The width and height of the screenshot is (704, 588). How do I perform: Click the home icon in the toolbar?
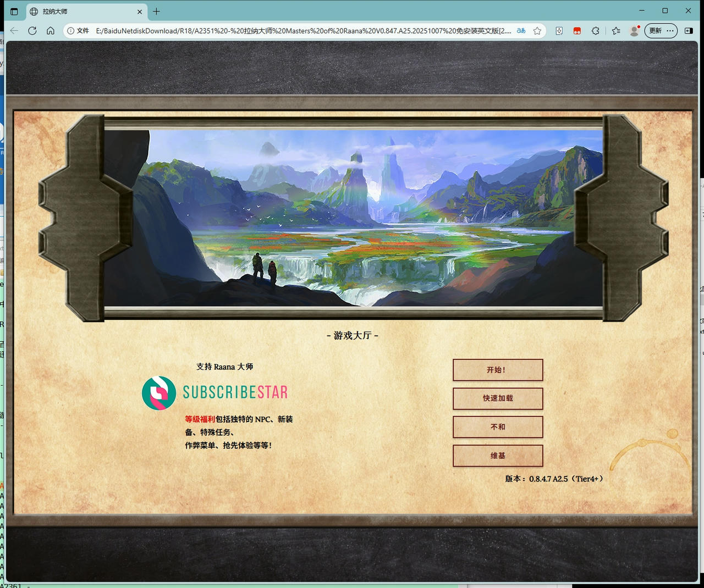(51, 31)
